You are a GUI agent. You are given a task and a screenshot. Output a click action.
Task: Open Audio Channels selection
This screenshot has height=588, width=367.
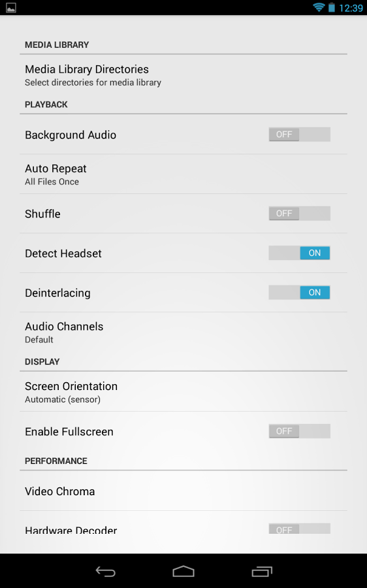point(183,332)
